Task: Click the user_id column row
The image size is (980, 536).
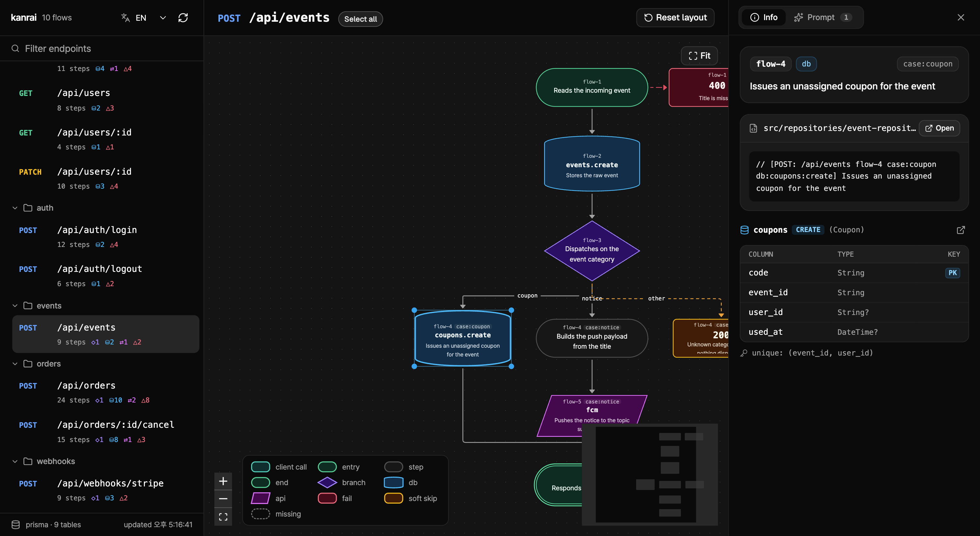Action: pos(854,312)
